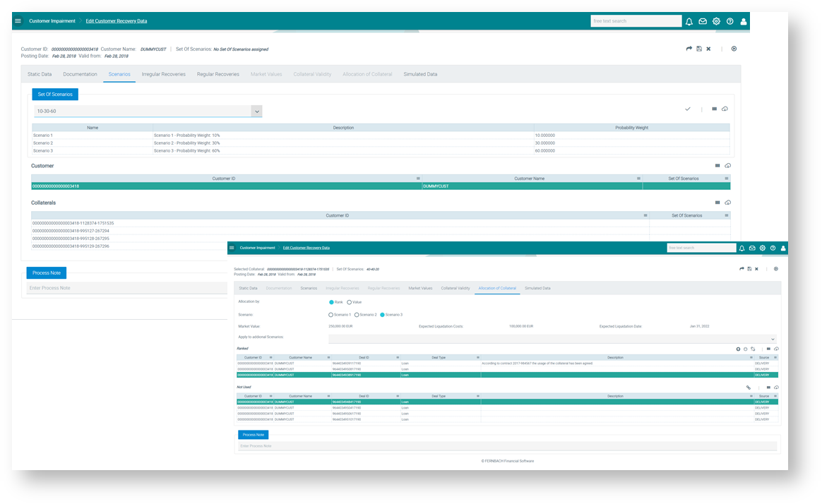Viewport: 822px width, 504px height.
Task: Click the free text search field
Action: pos(636,21)
